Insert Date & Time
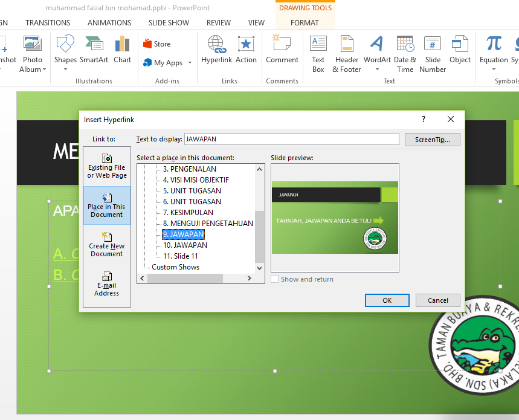519x420 pixels. [405, 54]
